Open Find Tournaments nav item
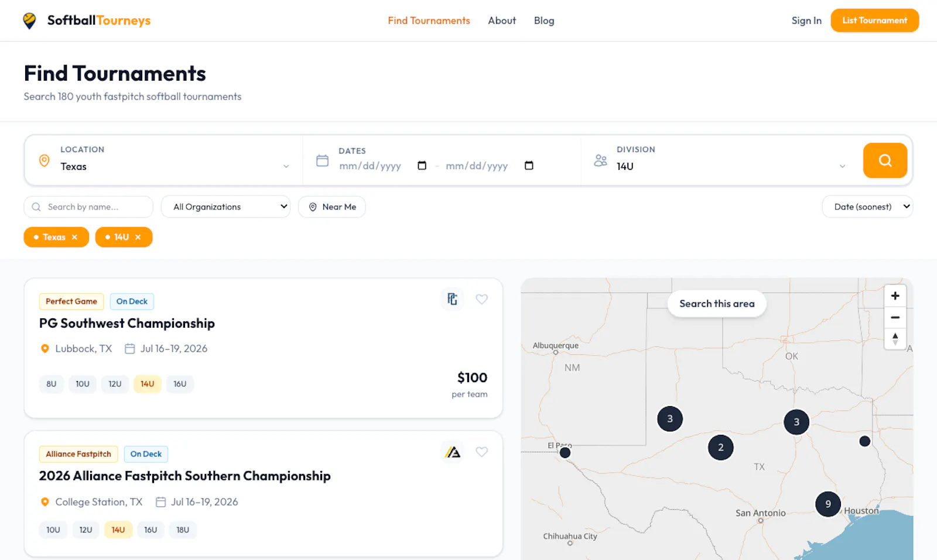 tap(429, 20)
